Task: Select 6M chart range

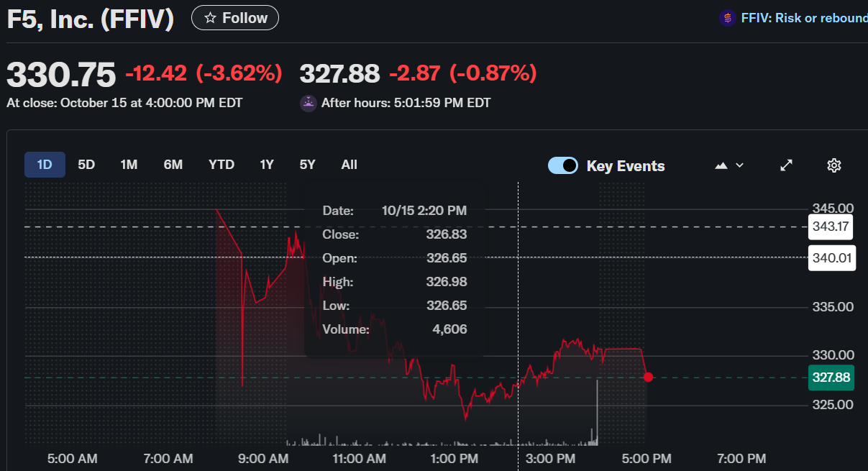Action: click(x=173, y=165)
